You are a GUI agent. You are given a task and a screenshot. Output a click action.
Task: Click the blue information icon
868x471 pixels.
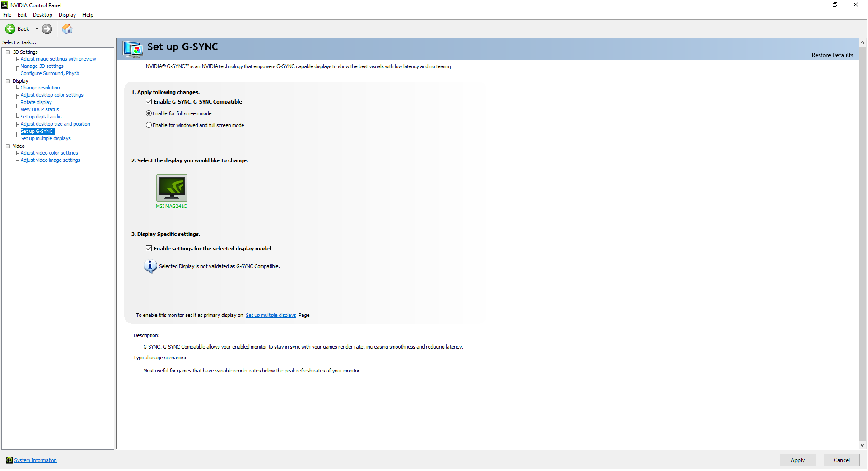point(150,267)
